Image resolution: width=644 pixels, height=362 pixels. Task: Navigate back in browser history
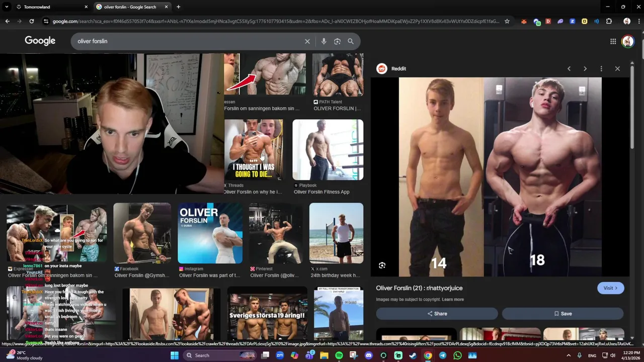click(x=7, y=21)
